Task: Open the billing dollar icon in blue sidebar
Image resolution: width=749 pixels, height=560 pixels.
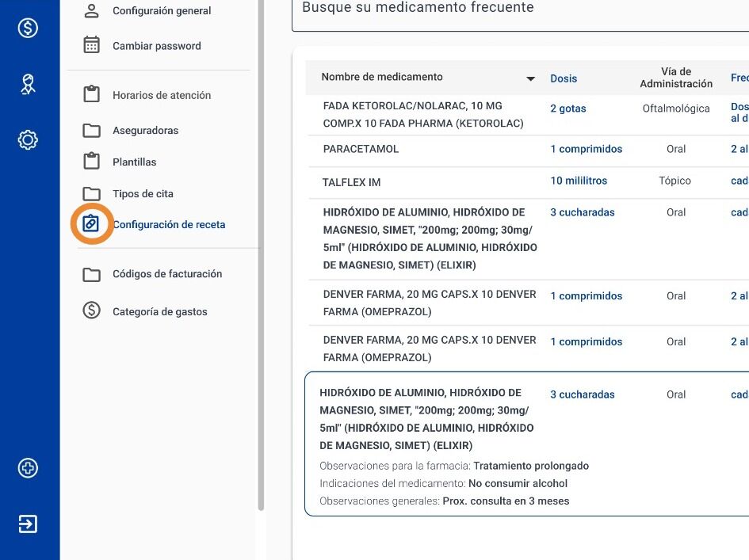Action: 28,28
